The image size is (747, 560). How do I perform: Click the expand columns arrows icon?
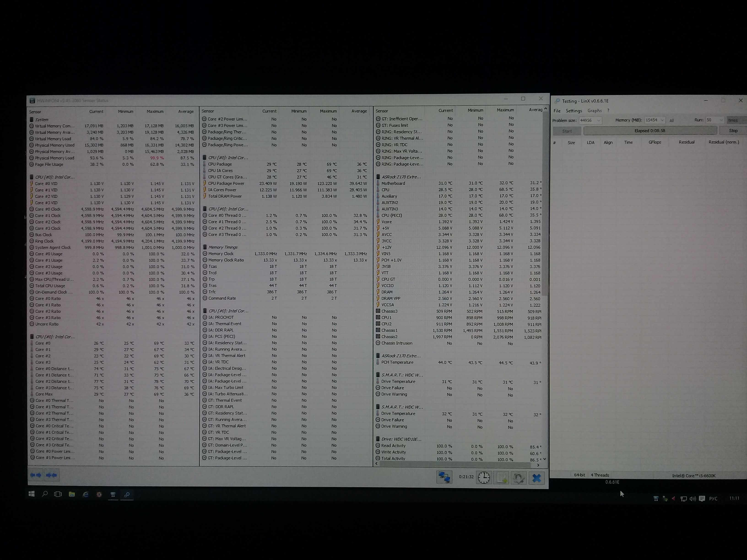point(36,475)
